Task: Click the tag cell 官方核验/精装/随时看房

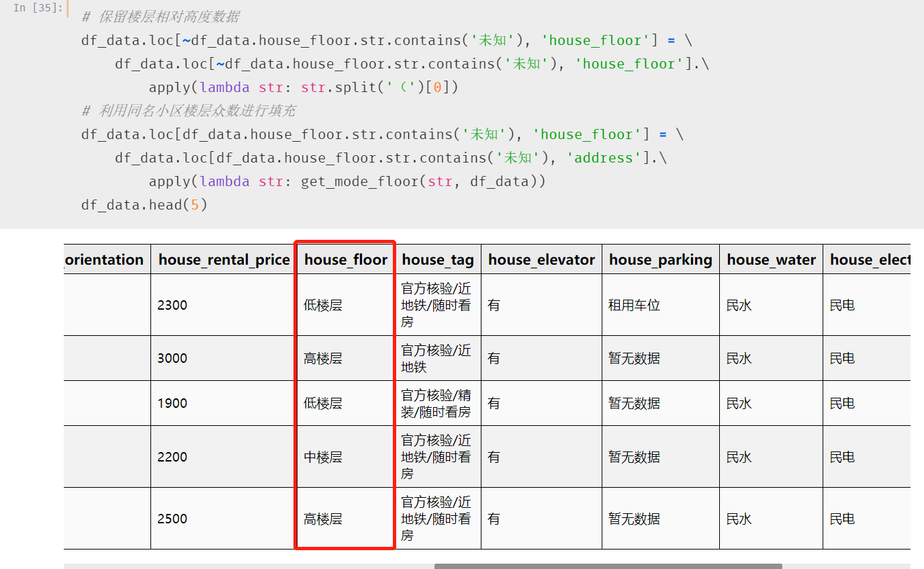Action: [x=436, y=403]
